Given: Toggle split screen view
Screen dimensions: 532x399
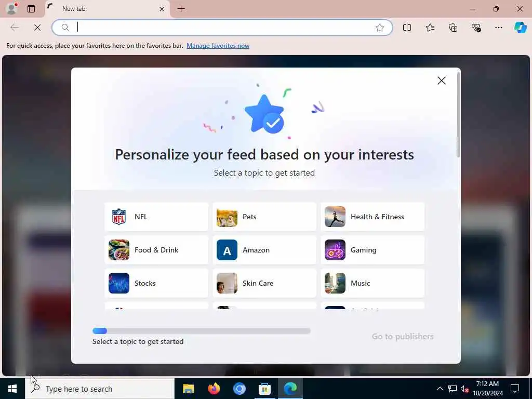Looking at the screenshot, I should click(407, 28).
